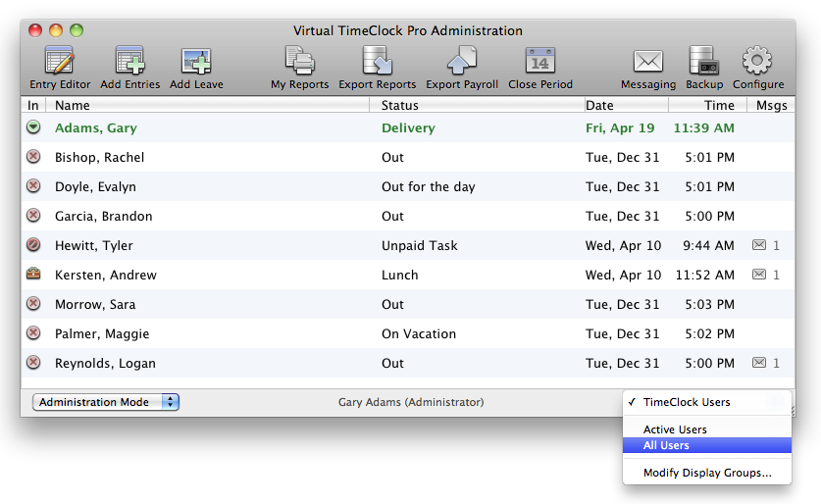Choose Active Users in the popup menu
Screen dimensions: 821x504
(x=675, y=429)
